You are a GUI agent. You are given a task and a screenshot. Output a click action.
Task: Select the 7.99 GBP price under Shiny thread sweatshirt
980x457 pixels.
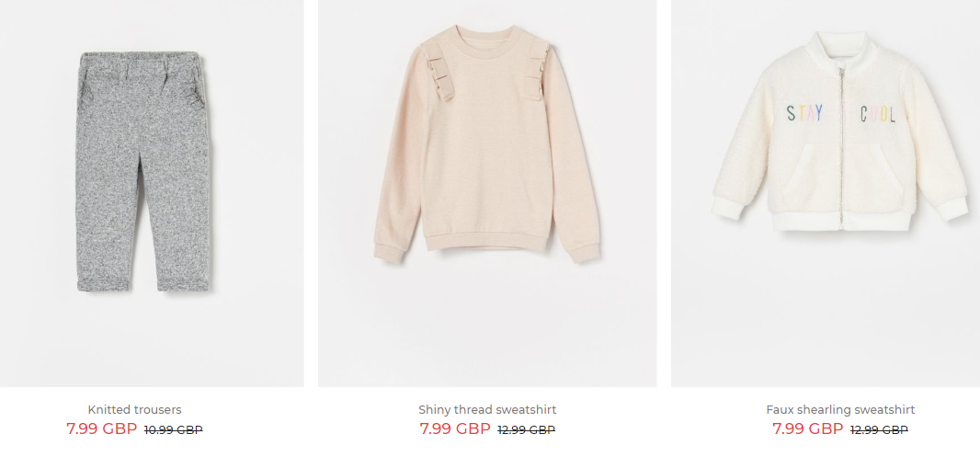(x=455, y=428)
